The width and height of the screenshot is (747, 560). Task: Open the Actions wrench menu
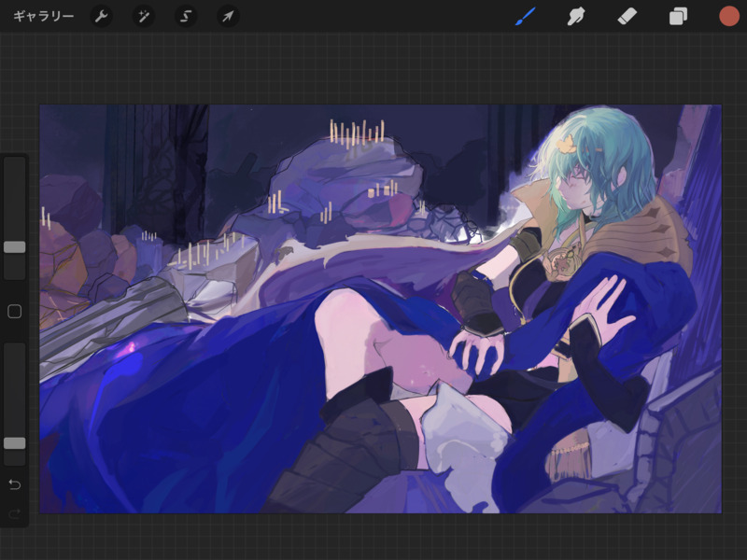[x=101, y=17]
